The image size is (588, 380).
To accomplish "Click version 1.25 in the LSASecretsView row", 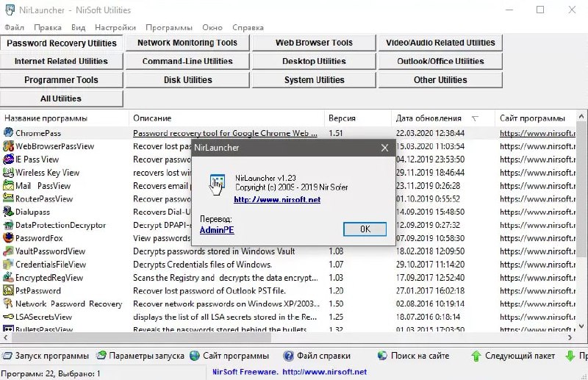I will pos(336,317).
